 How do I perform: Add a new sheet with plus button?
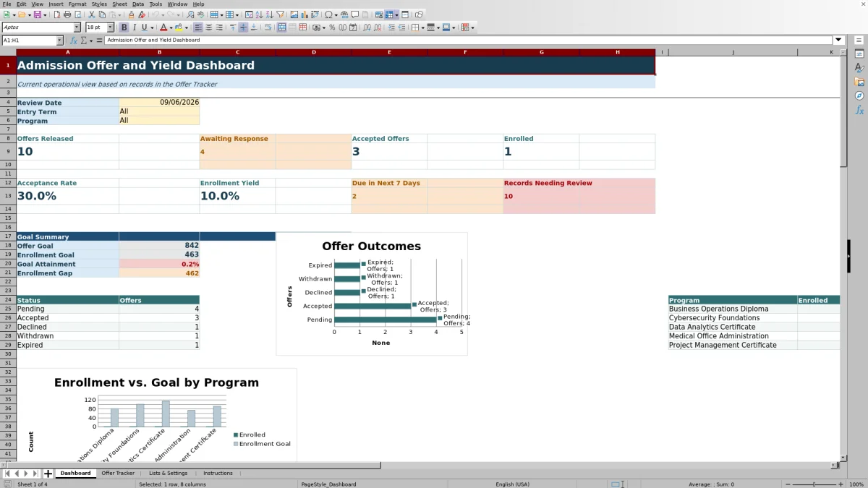48,474
